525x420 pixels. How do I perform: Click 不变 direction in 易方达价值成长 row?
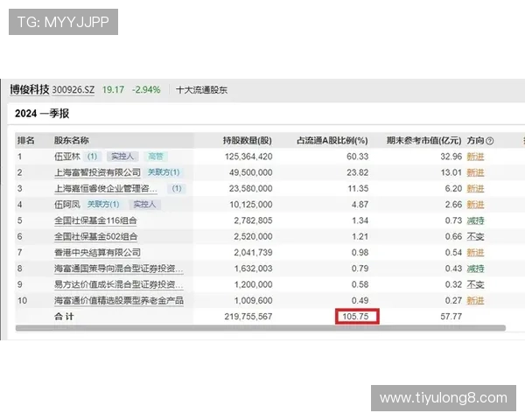click(x=475, y=284)
